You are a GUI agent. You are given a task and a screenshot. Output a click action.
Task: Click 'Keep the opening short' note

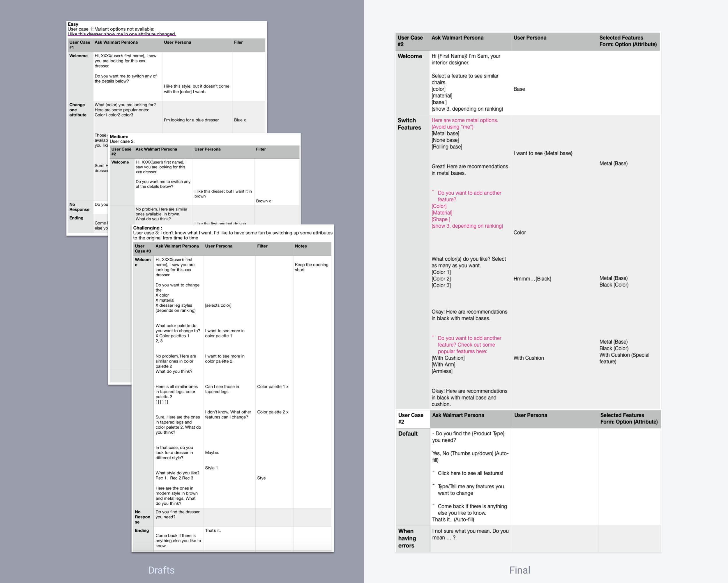tap(311, 267)
